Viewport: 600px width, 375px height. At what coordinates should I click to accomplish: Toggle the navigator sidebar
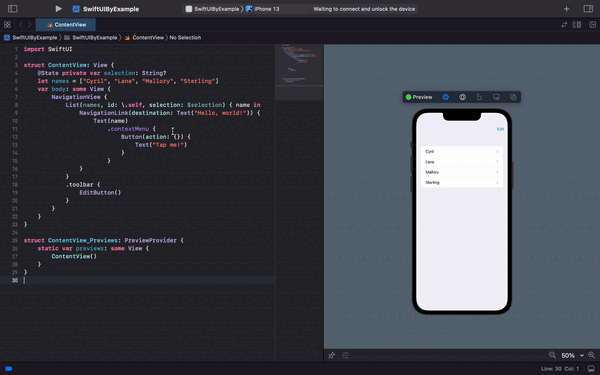(x=13, y=8)
